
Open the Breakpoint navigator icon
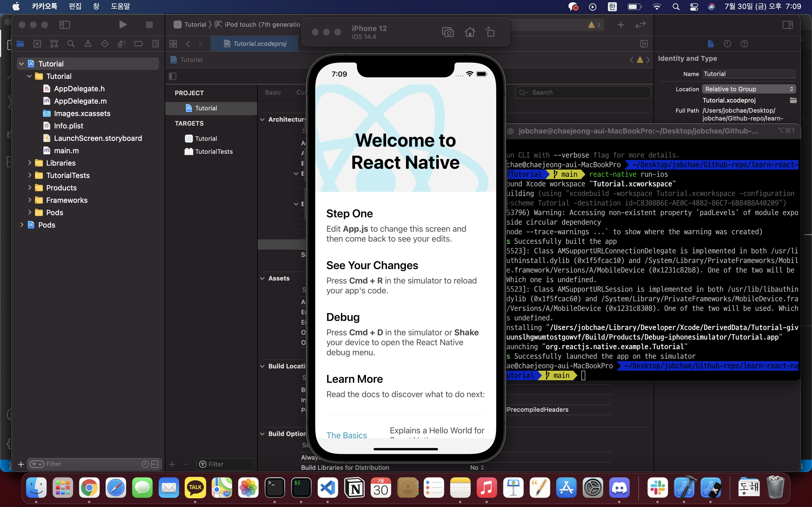coord(138,44)
